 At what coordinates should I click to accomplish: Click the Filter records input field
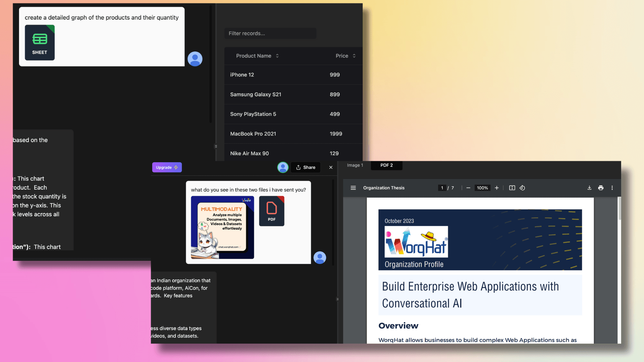pyautogui.click(x=270, y=34)
